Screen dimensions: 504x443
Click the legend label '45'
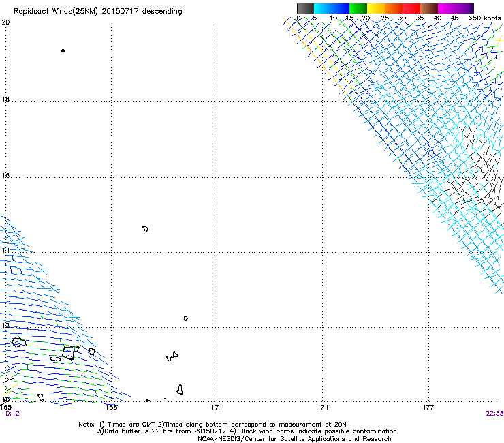tap(454, 18)
